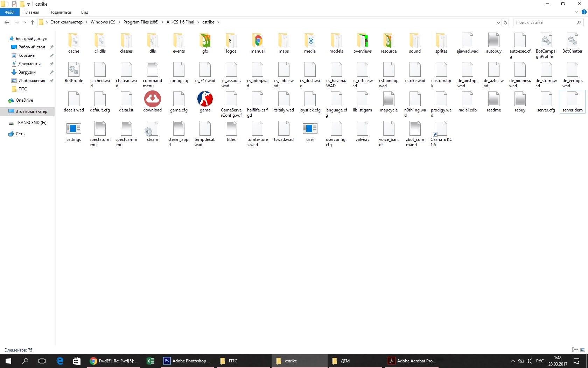Select the Counter-Strike game icon
This screenshot has width=588, height=368.
click(205, 99)
